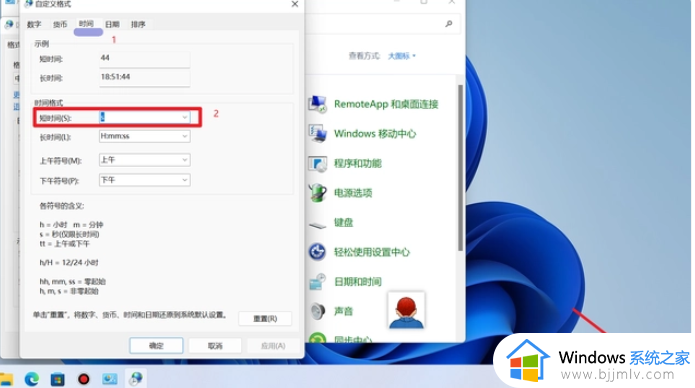Launch Microsoft Edge from the taskbar

[x=31, y=379]
